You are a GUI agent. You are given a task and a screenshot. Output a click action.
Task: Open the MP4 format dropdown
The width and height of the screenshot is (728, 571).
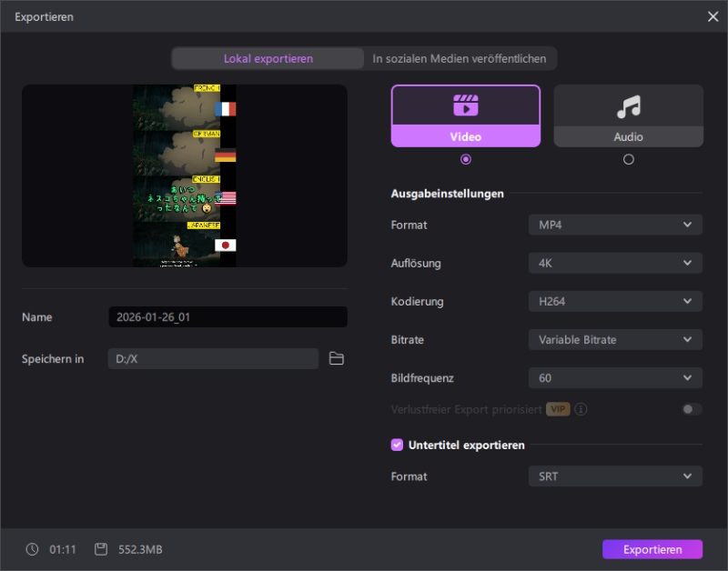point(615,225)
